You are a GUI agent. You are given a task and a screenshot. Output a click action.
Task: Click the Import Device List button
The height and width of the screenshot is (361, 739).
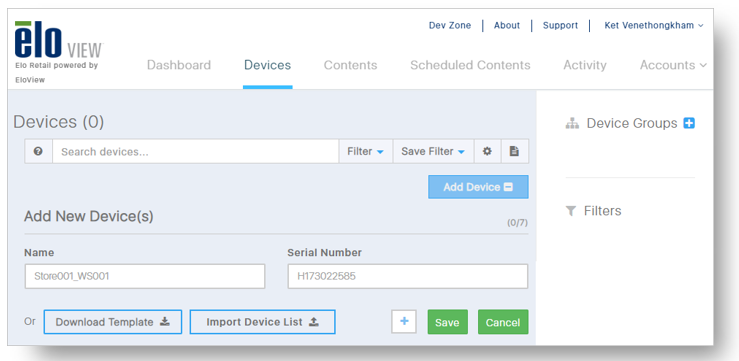(x=263, y=322)
